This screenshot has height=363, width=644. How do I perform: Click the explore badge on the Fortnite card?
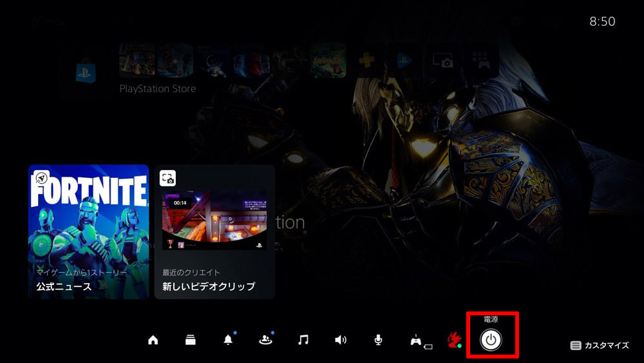point(41,178)
